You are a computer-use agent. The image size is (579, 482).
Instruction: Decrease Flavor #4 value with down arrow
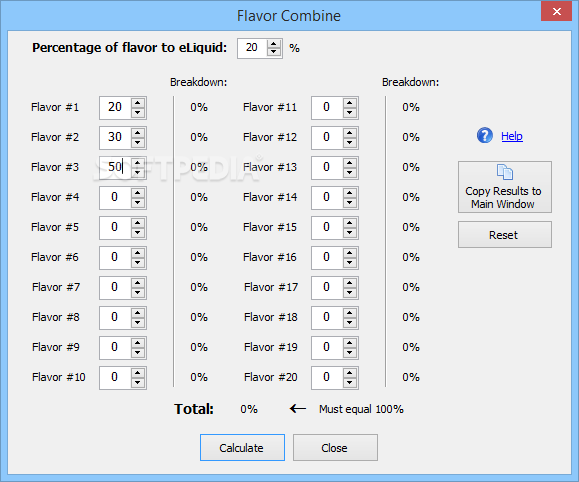pyautogui.click(x=138, y=203)
